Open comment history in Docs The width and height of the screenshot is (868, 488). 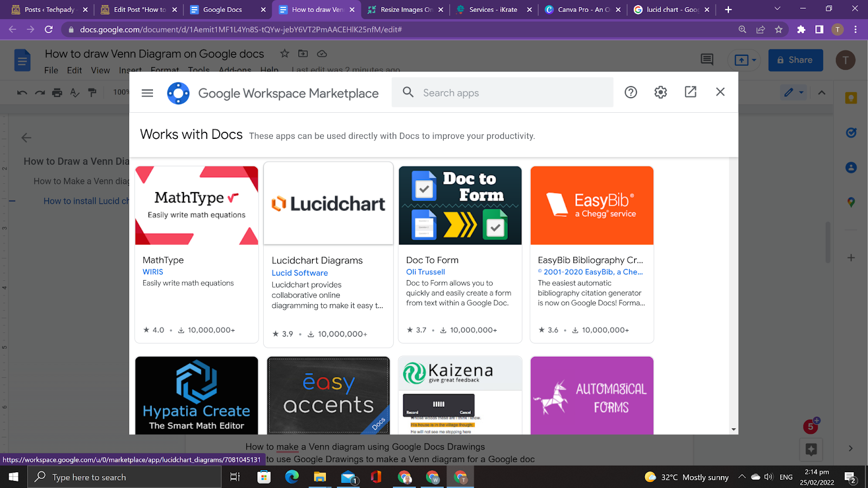click(x=707, y=60)
